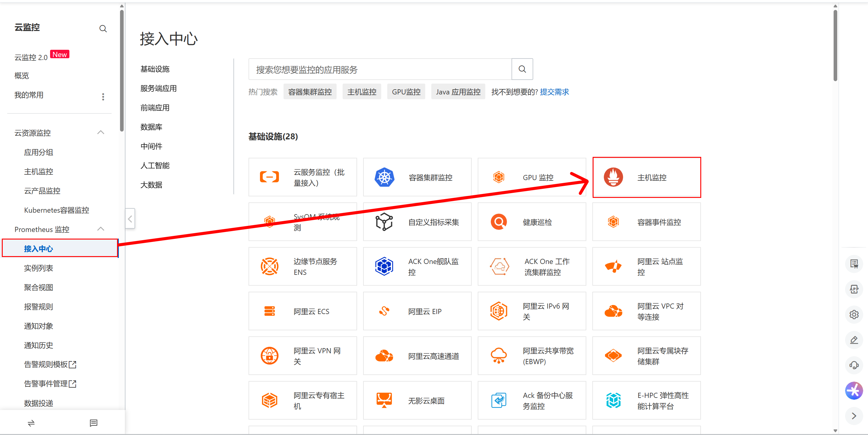Collapse the Prometheus 监控 section
This screenshot has height=435, width=868.
point(101,229)
